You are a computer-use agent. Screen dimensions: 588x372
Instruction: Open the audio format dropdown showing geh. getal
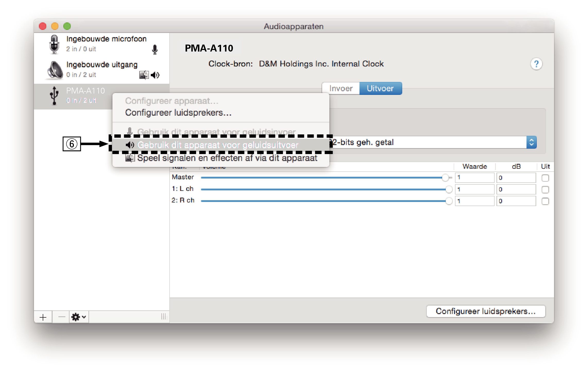tap(531, 142)
